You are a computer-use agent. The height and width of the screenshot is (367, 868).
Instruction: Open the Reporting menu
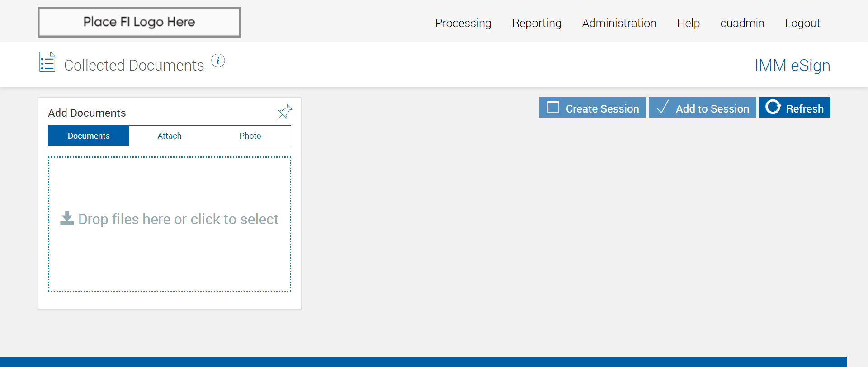click(x=537, y=23)
